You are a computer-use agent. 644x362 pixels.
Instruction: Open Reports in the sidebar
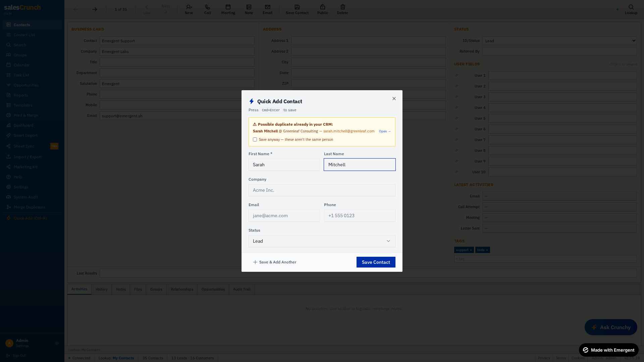pyautogui.click(x=32, y=95)
